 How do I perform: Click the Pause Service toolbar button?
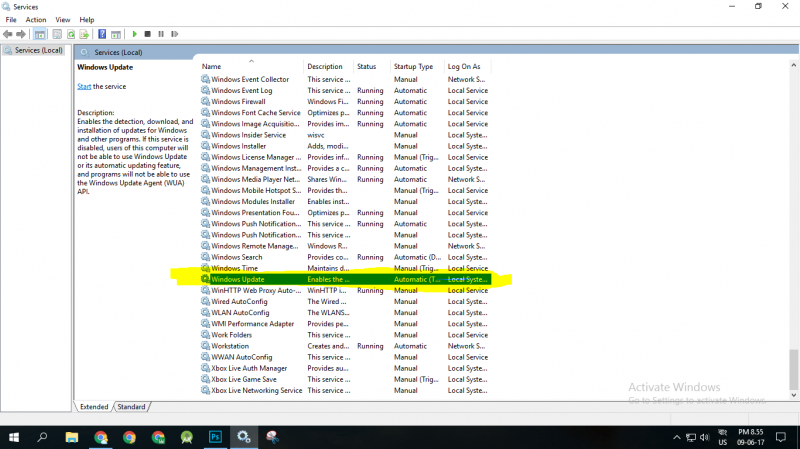coord(161,34)
